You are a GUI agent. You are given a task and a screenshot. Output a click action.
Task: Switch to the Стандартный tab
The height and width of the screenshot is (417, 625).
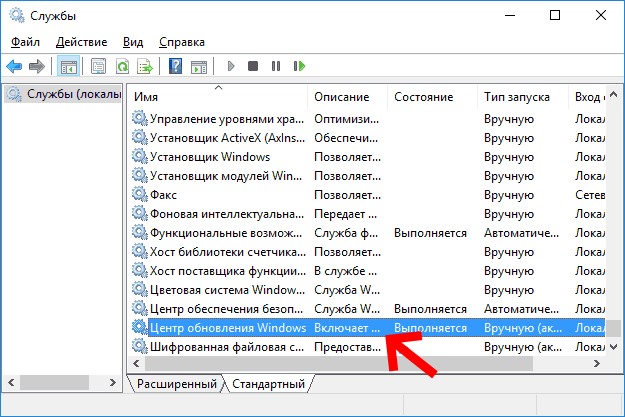pyautogui.click(x=268, y=384)
